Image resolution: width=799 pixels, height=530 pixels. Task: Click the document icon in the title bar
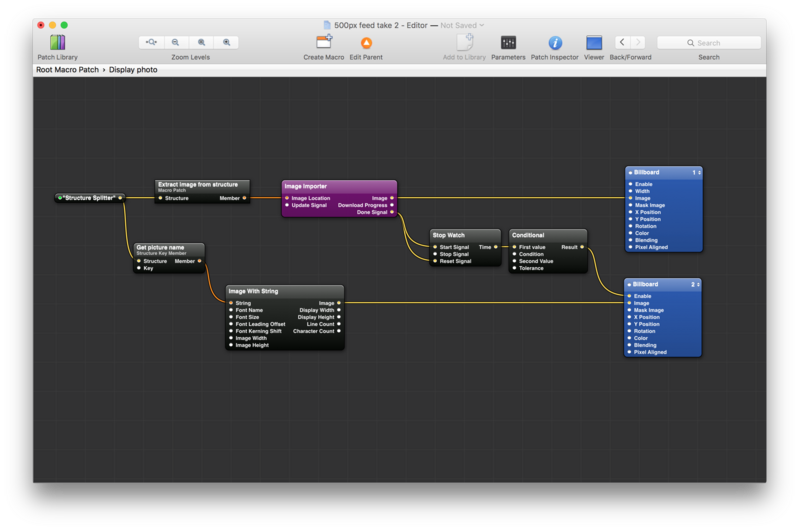point(327,25)
